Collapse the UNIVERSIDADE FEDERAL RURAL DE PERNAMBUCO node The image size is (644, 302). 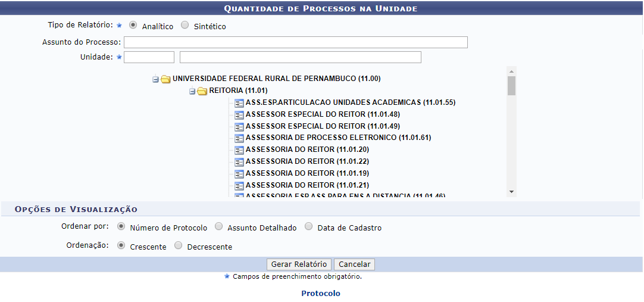click(155, 79)
